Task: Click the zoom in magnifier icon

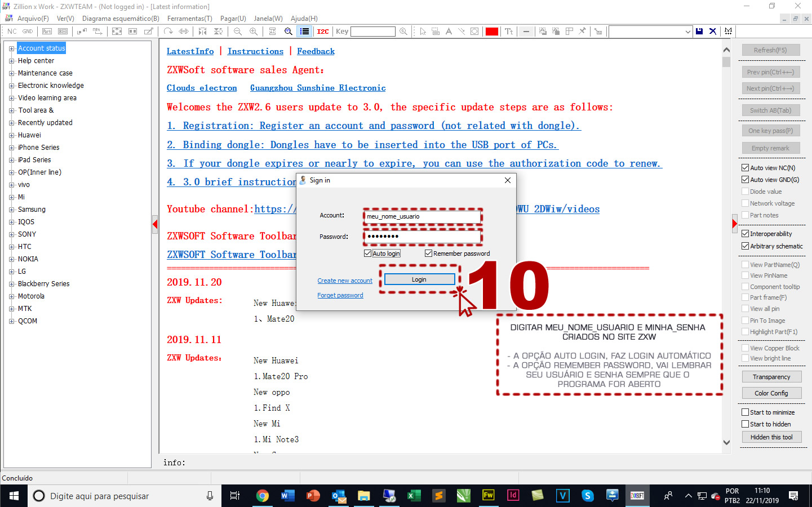Action: click(254, 32)
